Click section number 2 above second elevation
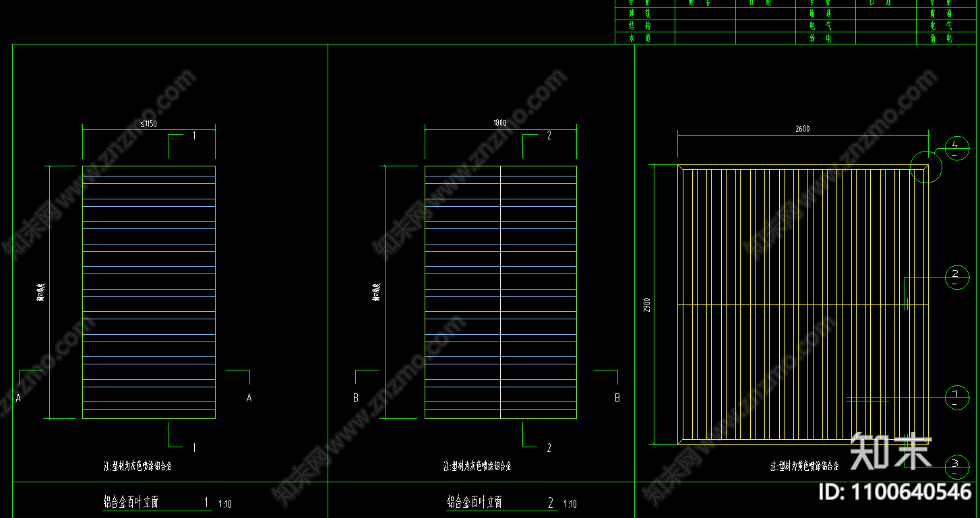 [x=549, y=135]
